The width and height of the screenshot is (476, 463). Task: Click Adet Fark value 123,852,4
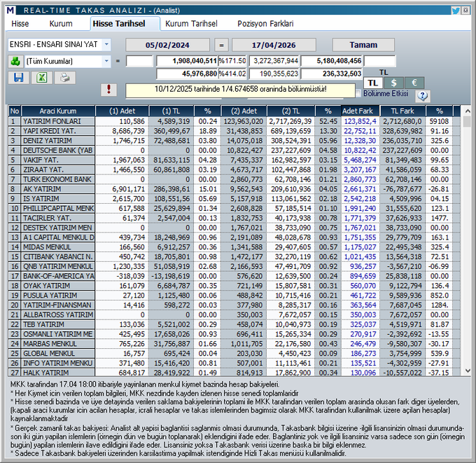pos(360,121)
